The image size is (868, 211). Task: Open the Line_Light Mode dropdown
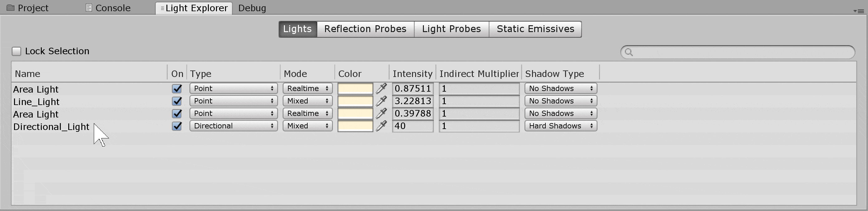[x=307, y=101]
